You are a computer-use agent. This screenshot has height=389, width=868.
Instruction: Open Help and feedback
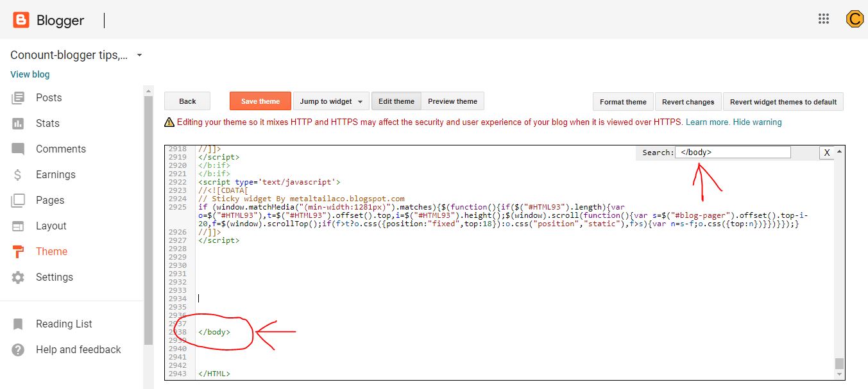pos(78,350)
